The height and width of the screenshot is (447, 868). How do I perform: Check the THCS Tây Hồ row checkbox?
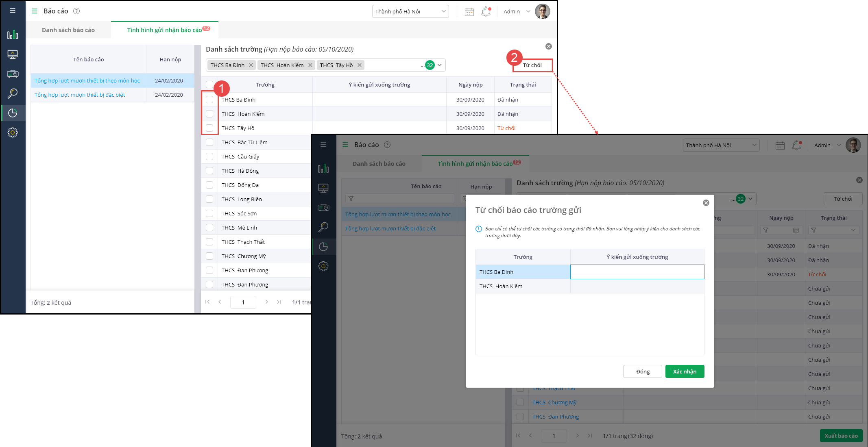pyautogui.click(x=209, y=128)
